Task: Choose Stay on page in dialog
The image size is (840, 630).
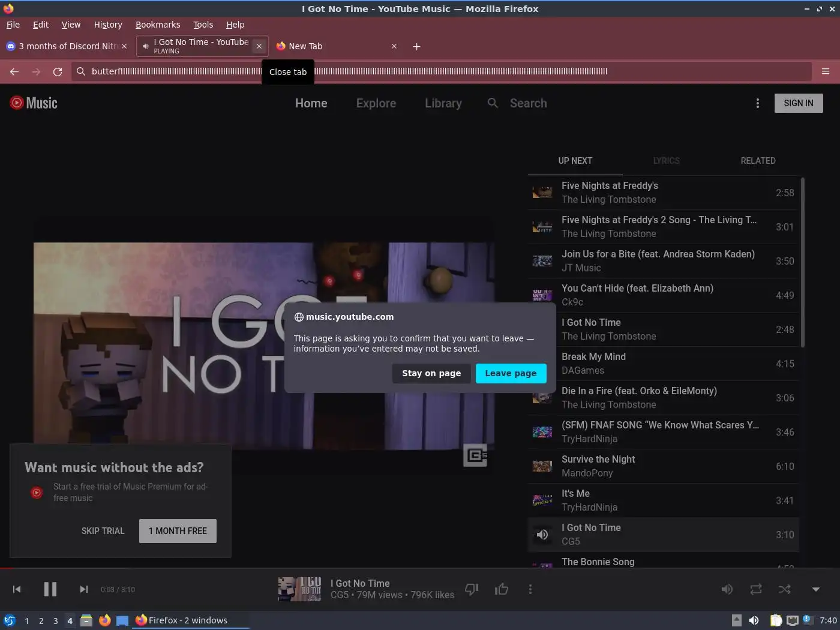Action: click(x=431, y=373)
